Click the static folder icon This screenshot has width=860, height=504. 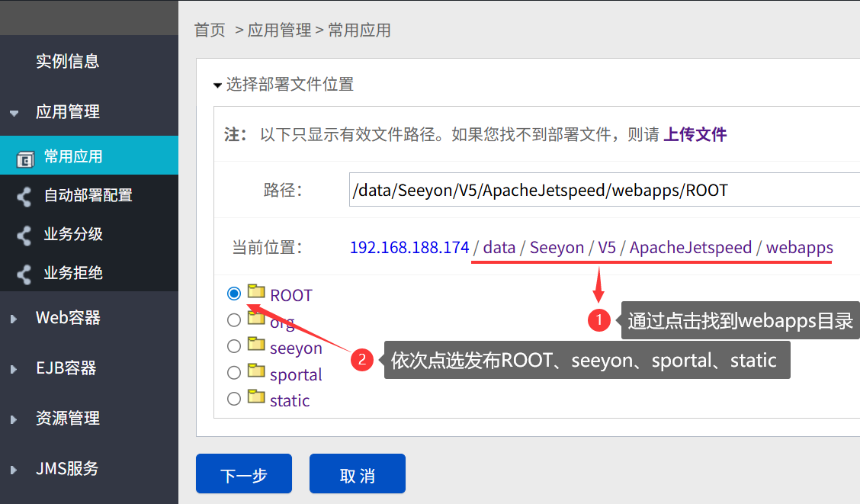[x=256, y=396]
